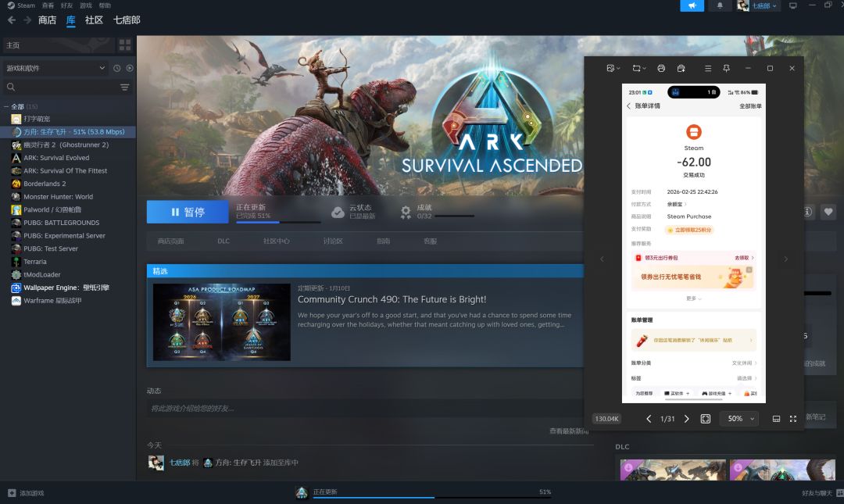The height and width of the screenshot is (504, 844).
Task: Click the activity post input box
Action: pyautogui.click(x=364, y=409)
